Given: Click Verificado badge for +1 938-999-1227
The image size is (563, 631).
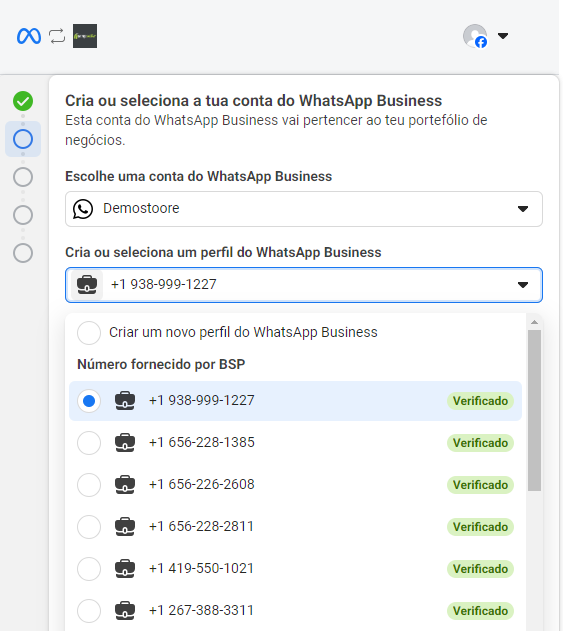Looking at the screenshot, I should coord(480,401).
